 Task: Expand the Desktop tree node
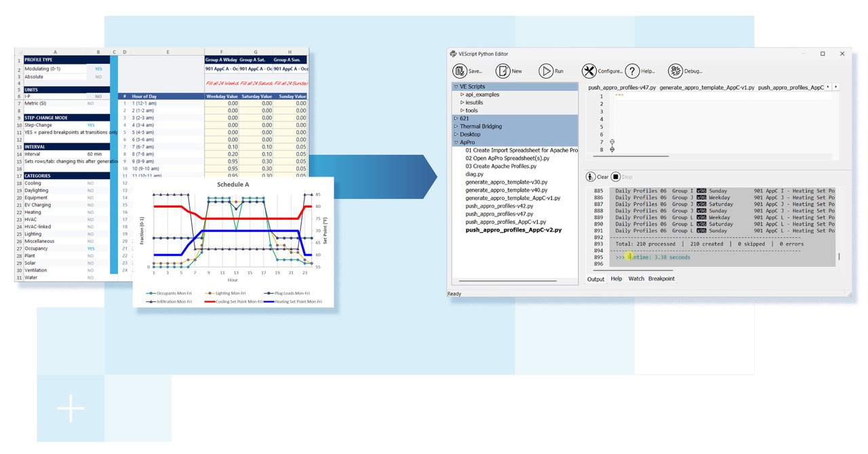[x=456, y=134]
